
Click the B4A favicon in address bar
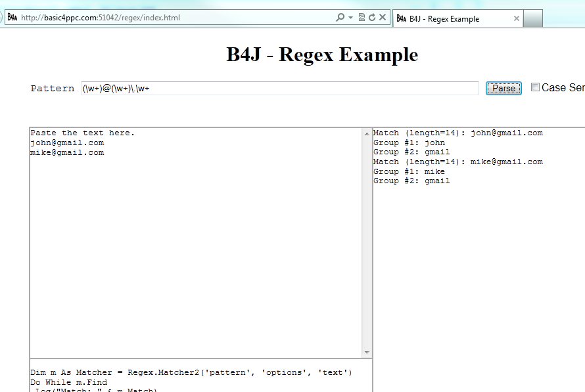pyautogui.click(x=12, y=18)
